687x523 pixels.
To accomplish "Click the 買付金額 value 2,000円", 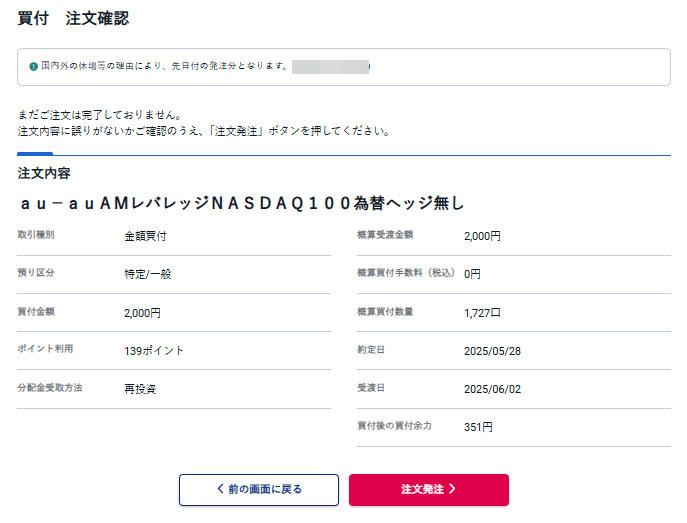I will (142, 313).
